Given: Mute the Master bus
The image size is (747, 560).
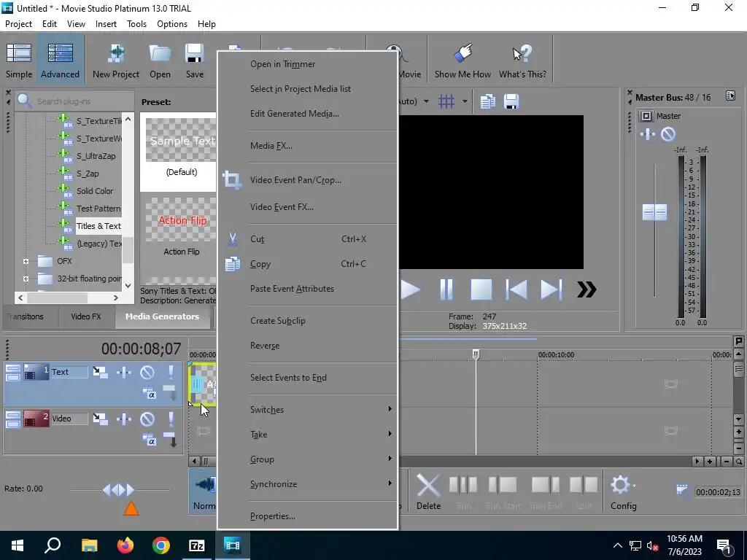Looking at the screenshot, I should point(668,134).
